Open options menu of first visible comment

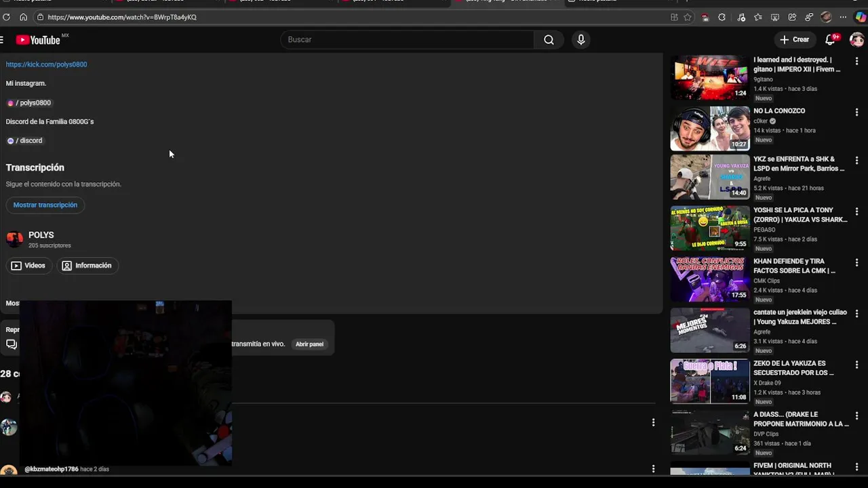(x=653, y=422)
